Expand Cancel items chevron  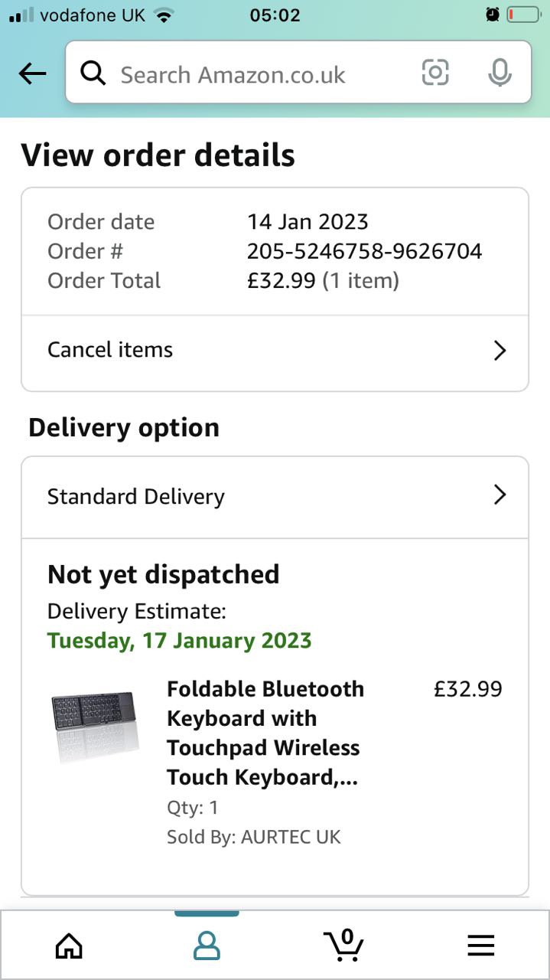[x=500, y=351]
